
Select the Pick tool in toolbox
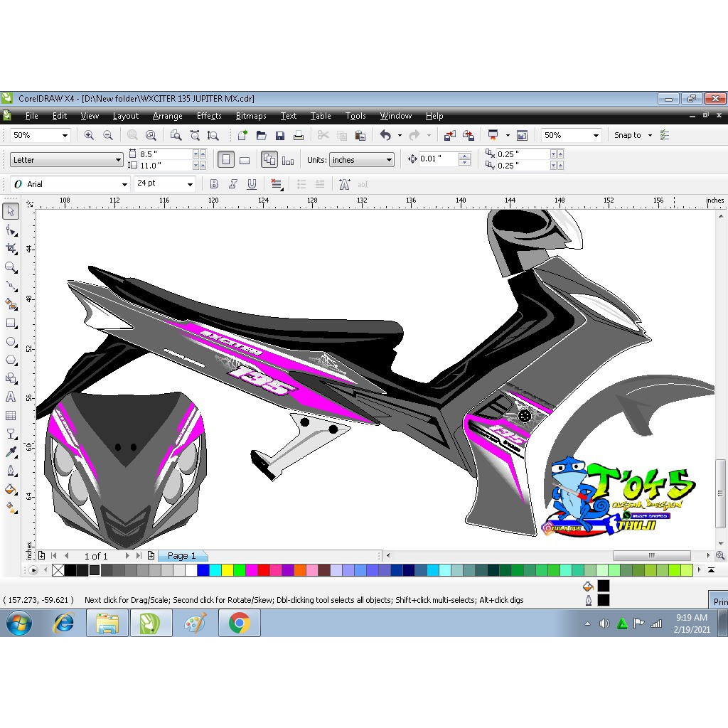point(11,211)
